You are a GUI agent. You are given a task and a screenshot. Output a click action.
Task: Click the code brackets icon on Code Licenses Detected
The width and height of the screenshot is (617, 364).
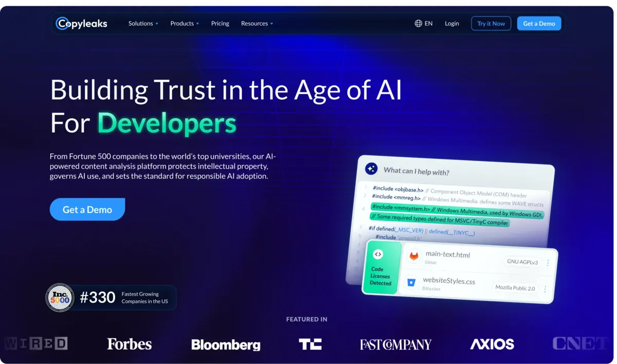point(379,254)
